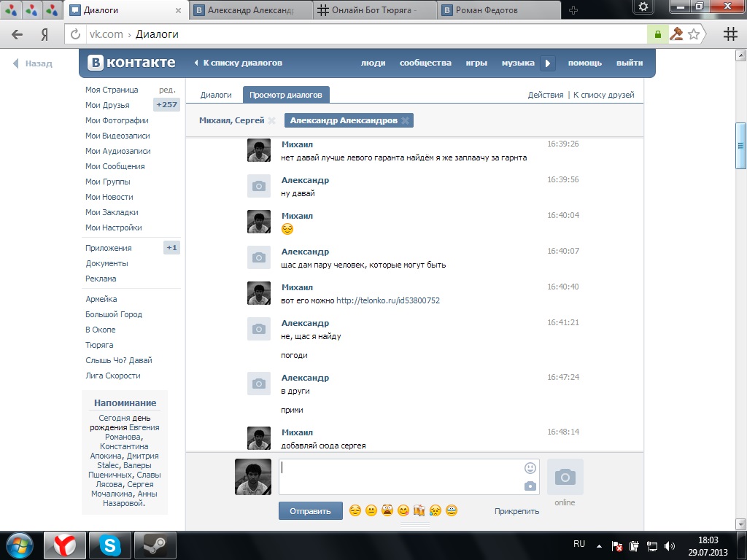The height and width of the screenshot is (560, 747).
Task: Reload the page with refresh icon
Action: click(75, 34)
